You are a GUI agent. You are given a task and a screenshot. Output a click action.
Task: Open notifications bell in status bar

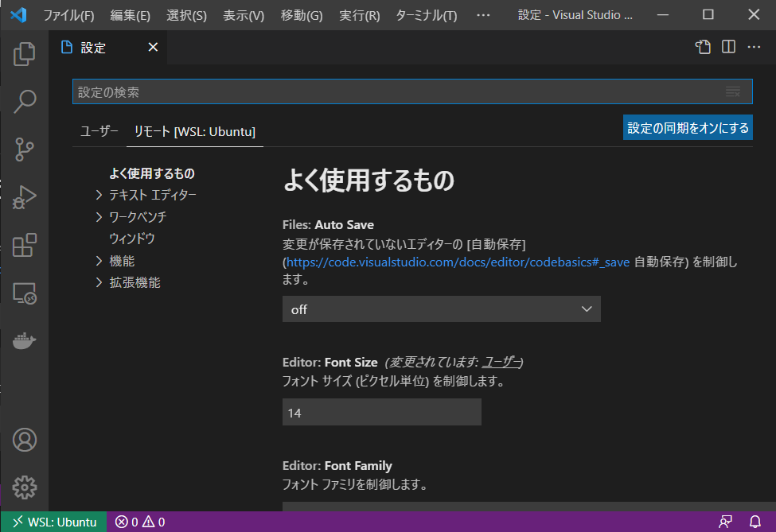755,522
